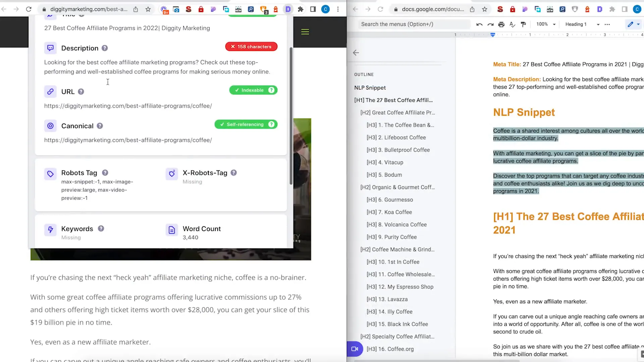Open the Heading 1 paragraph style dropdown

(x=582, y=24)
